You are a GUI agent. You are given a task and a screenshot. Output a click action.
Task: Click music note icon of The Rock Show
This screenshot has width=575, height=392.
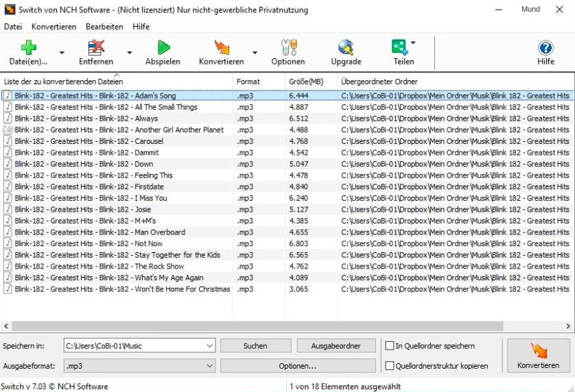point(8,266)
